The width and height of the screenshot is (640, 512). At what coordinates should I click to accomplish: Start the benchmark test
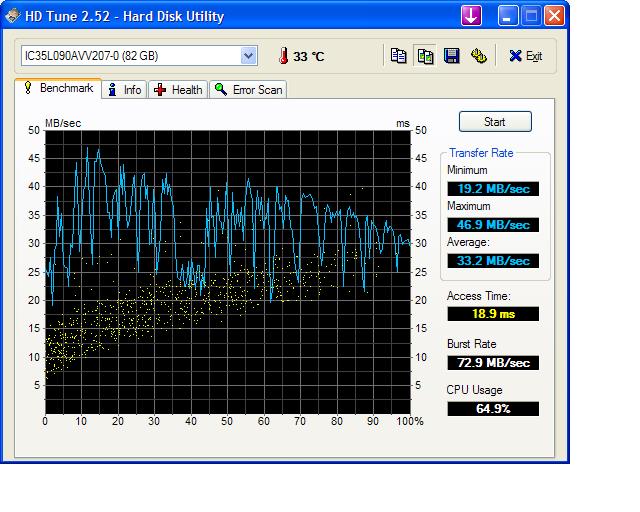click(495, 122)
